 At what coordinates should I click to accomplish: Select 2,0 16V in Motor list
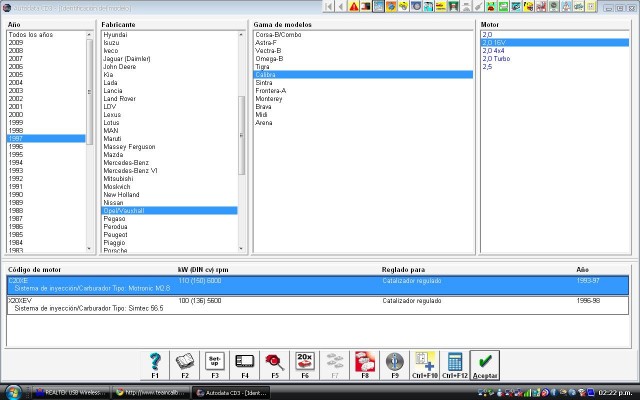[x=555, y=42]
